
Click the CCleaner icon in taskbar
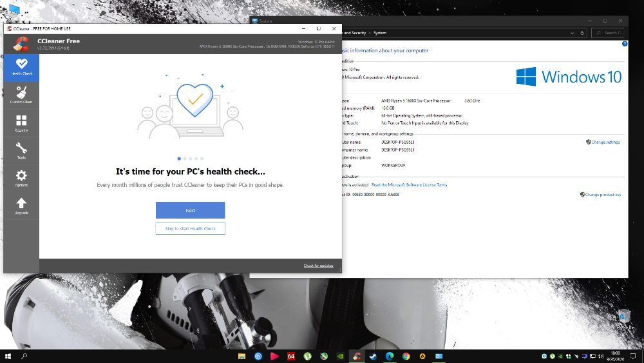tap(357, 356)
